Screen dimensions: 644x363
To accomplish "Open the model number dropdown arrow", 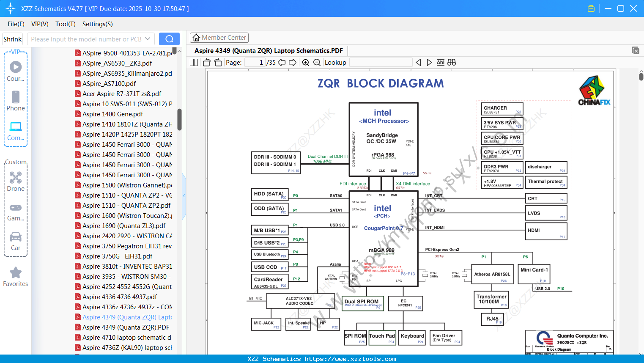I will point(148,39).
